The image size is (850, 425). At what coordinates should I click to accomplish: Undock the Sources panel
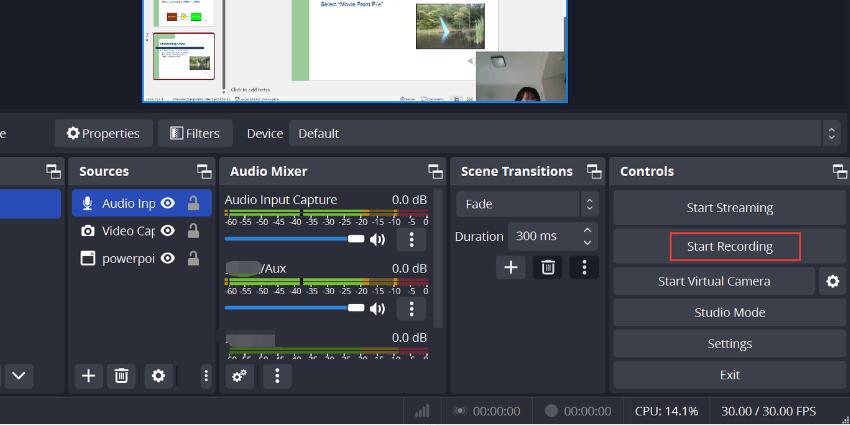coord(204,172)
